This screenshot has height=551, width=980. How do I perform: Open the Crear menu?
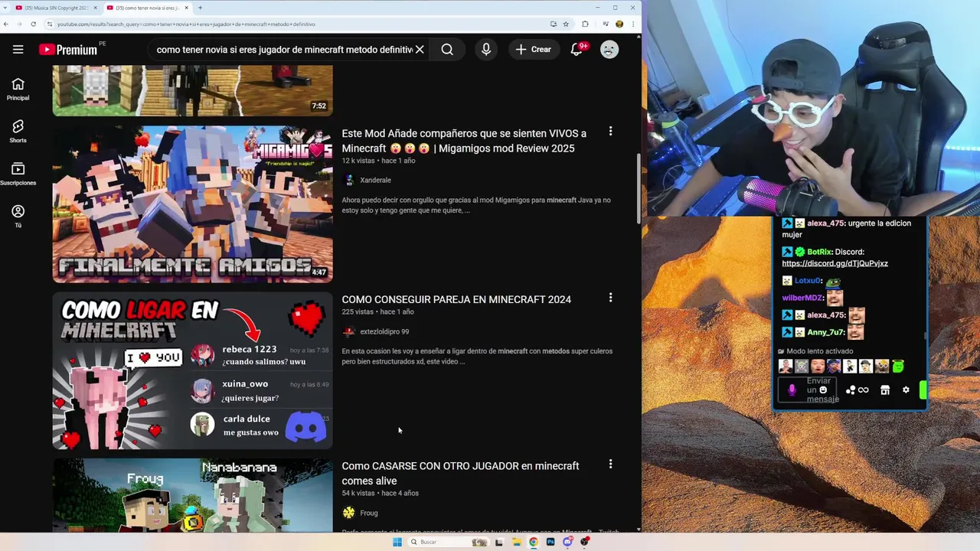pyautogui.click(x=534, y=50)
